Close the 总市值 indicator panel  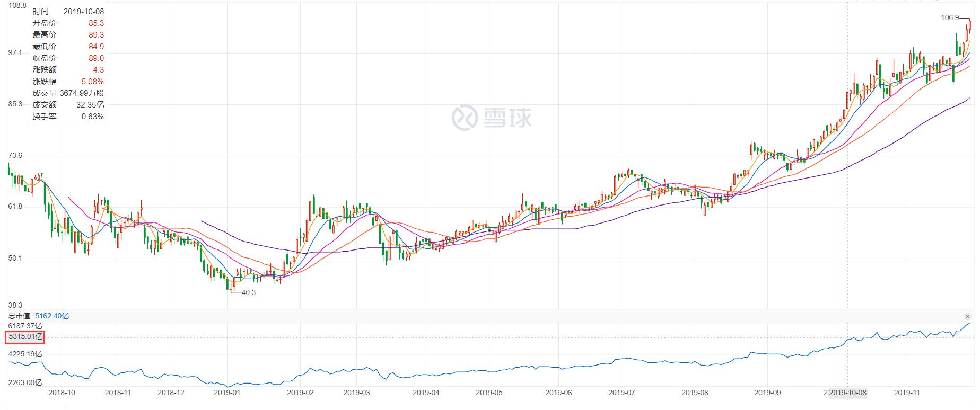[x=967, y=316]
